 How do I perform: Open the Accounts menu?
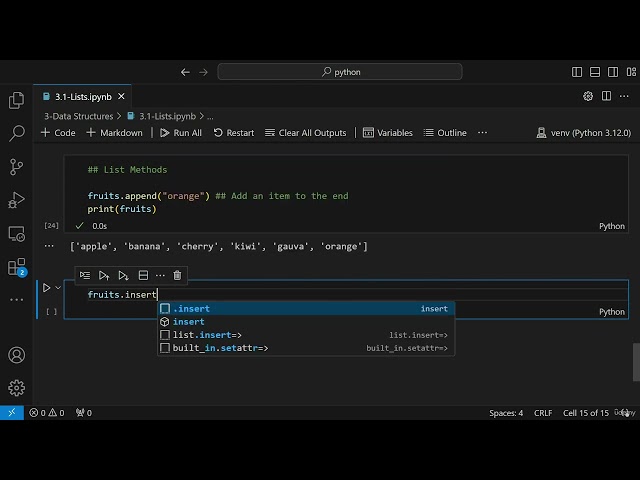pyautogui.click(x=16, y=355)
